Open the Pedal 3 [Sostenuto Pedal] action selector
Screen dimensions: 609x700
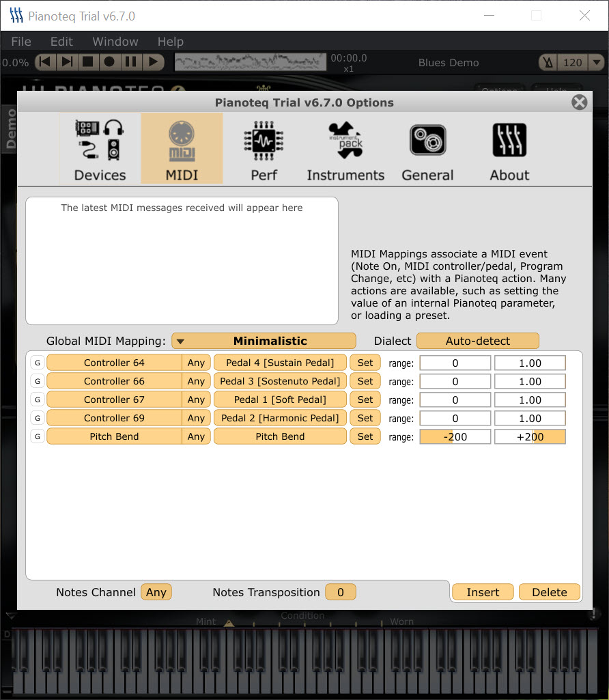point(280,381)
